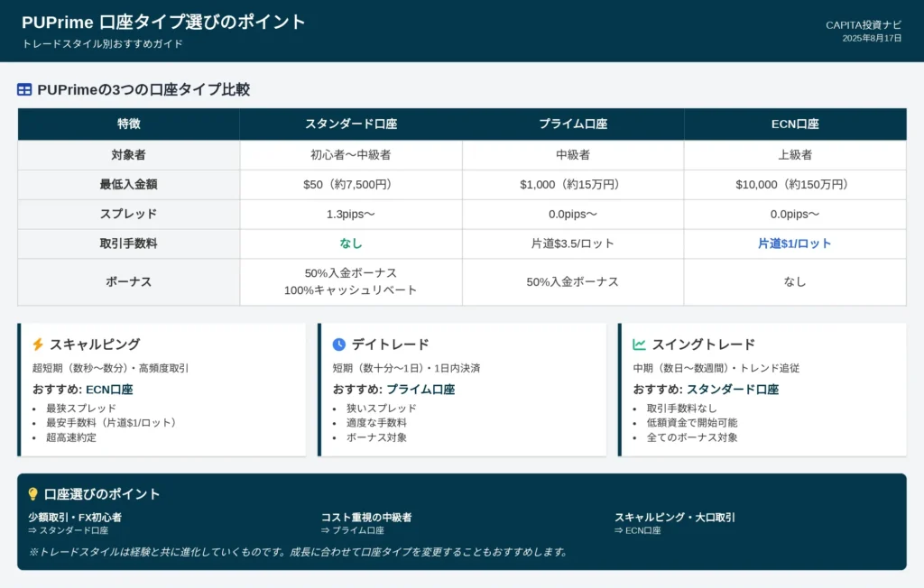Click the table icon beside PUPrimeの3つの口座タイプ比較
The image size is (924, 588).
[x=24, y=89]
